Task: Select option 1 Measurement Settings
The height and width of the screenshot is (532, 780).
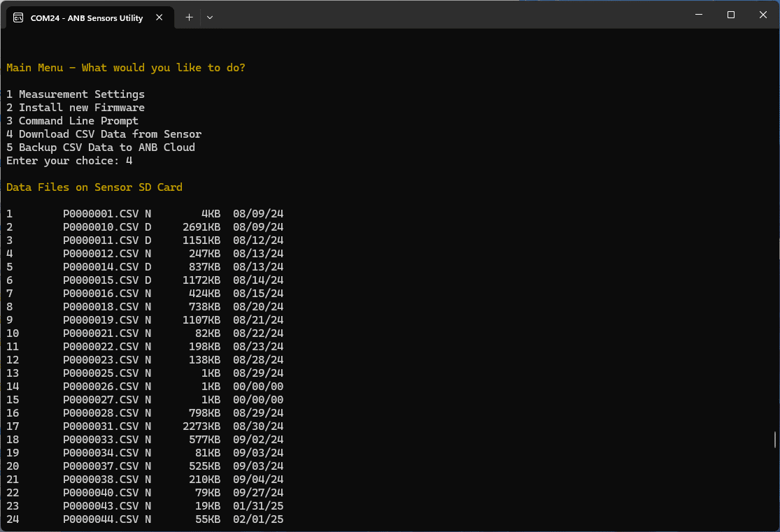Action: click(76, 94)
